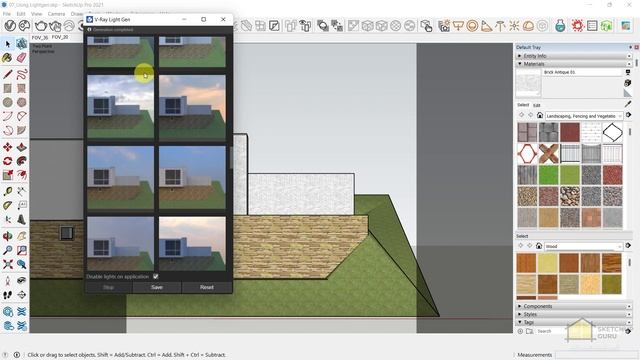Screen dimensions: 640x360
Task: Select the Zoom Extents tool
Action: (x=7, y=264)
